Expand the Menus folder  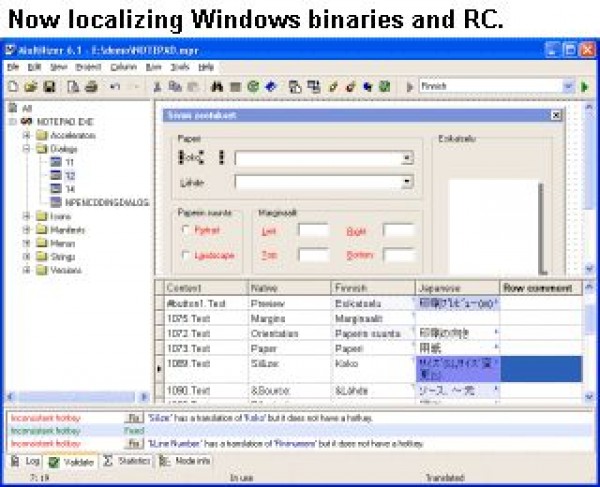pos(26,243)
